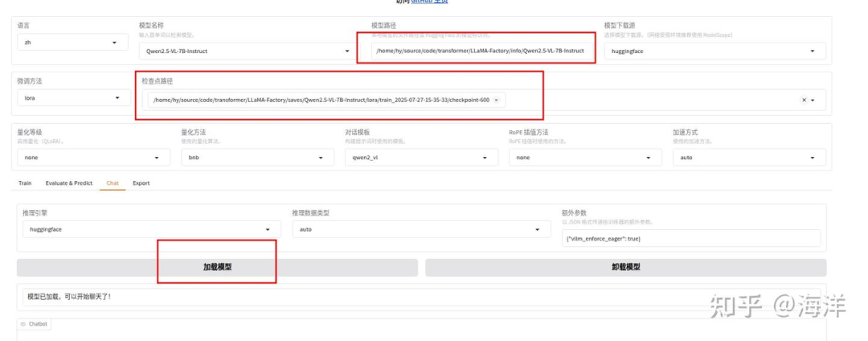Open the 加速方式 dropdown showing auto
This screenshot has height=341, width=868.
pos(749,157)
